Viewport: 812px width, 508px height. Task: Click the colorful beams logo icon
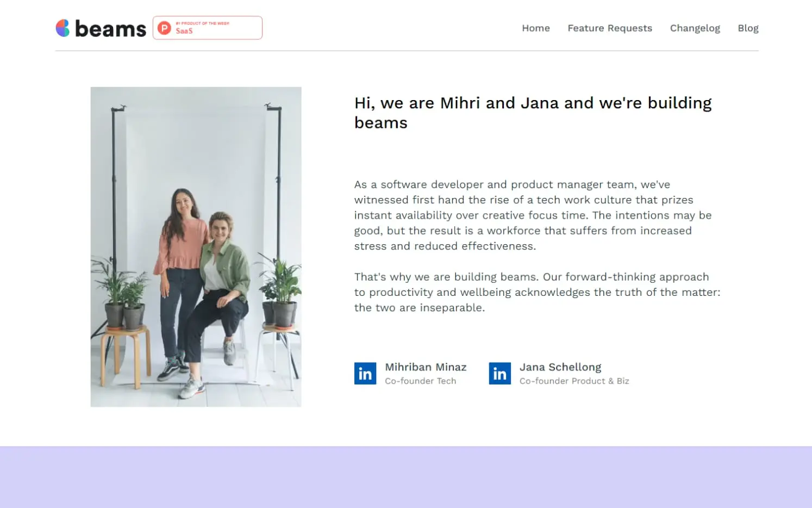(63, 28)
